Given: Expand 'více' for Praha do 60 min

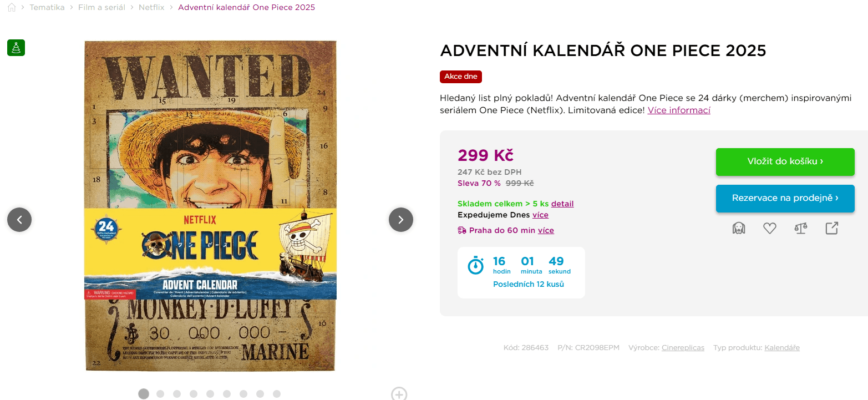Looking at the screenshot, I should coord(546,230).
